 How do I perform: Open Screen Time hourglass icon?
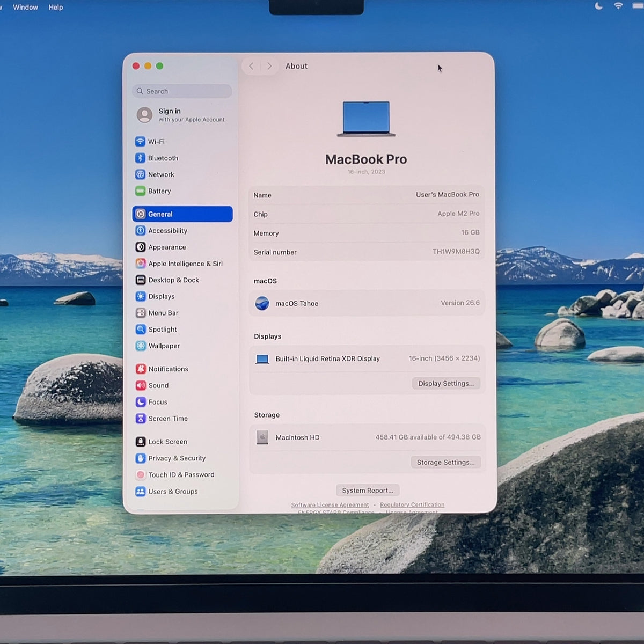click(141, 419)
